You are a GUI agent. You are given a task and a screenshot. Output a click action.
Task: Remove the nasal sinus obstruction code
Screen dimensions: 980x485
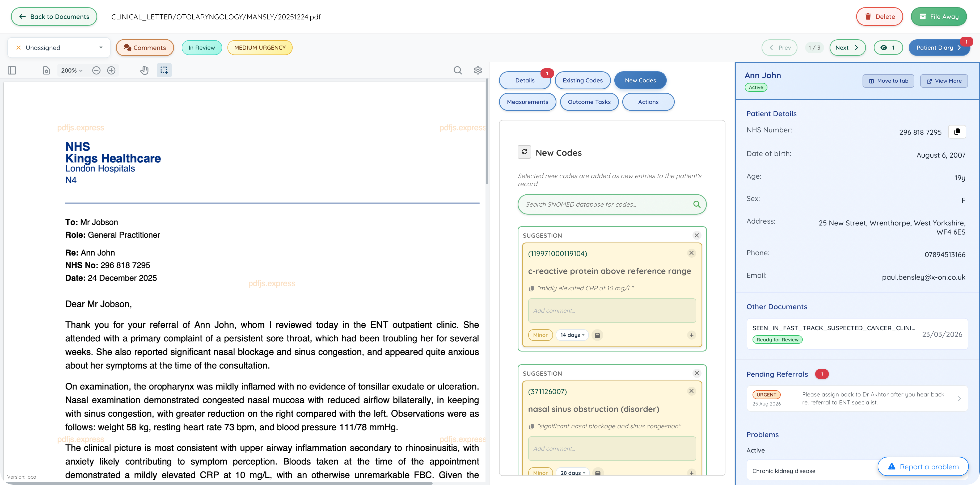coord(691,391)
